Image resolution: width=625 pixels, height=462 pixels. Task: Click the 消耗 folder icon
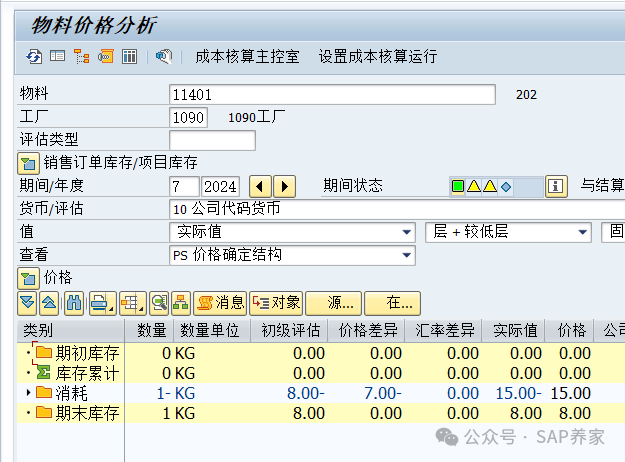click(x=44, y=392)
